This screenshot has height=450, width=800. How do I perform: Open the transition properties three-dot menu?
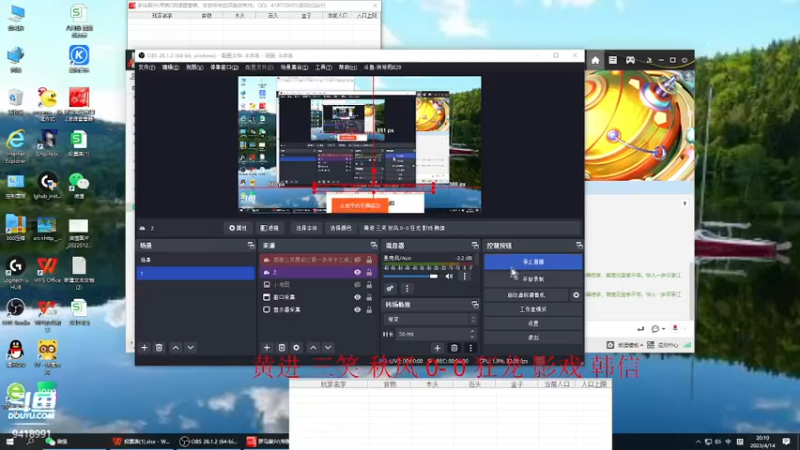pos(470,348)
